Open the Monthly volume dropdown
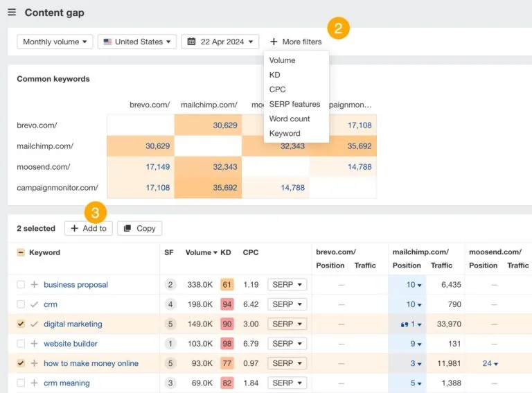This screenshot has height=393, width=532. click(55, 42)
